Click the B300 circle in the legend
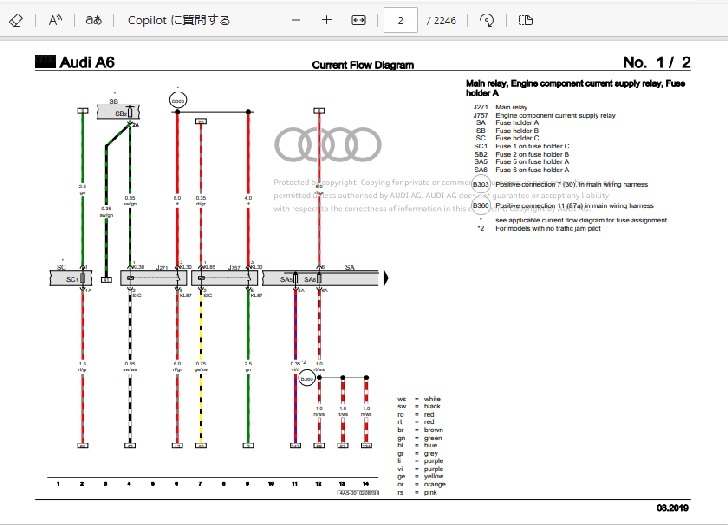Viewport: 728px width, 525px height. tap(480, 206)
